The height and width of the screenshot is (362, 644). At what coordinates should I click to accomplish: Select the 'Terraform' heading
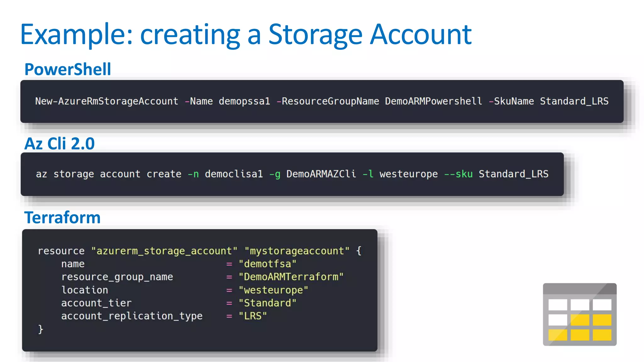tap(62, 217)
